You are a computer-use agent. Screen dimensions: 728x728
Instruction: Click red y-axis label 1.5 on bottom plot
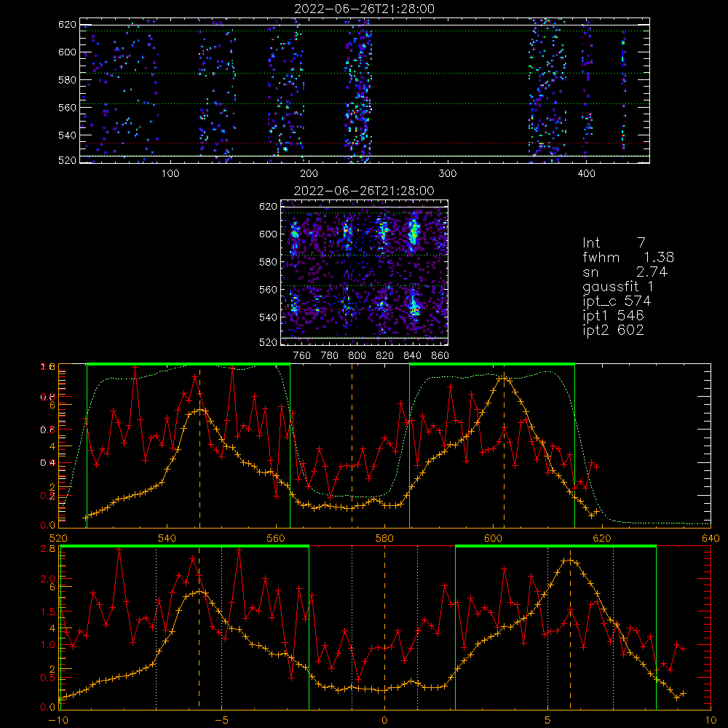(49, 612)
